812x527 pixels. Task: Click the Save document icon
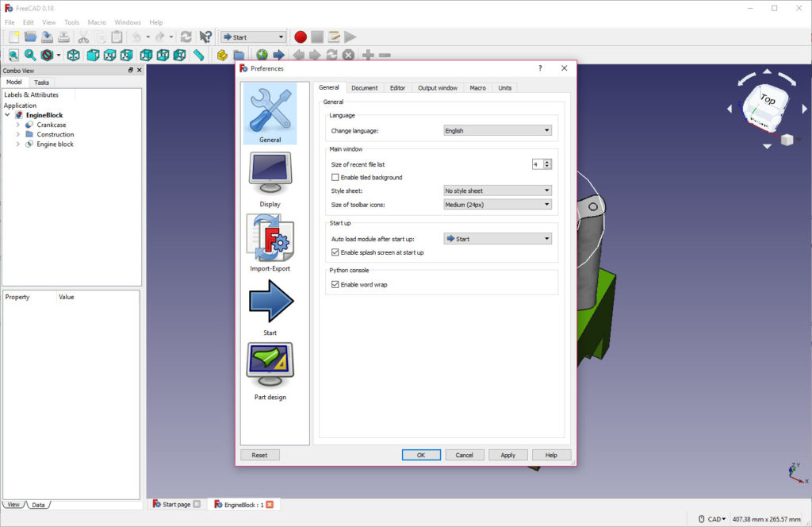pos(47,37)
